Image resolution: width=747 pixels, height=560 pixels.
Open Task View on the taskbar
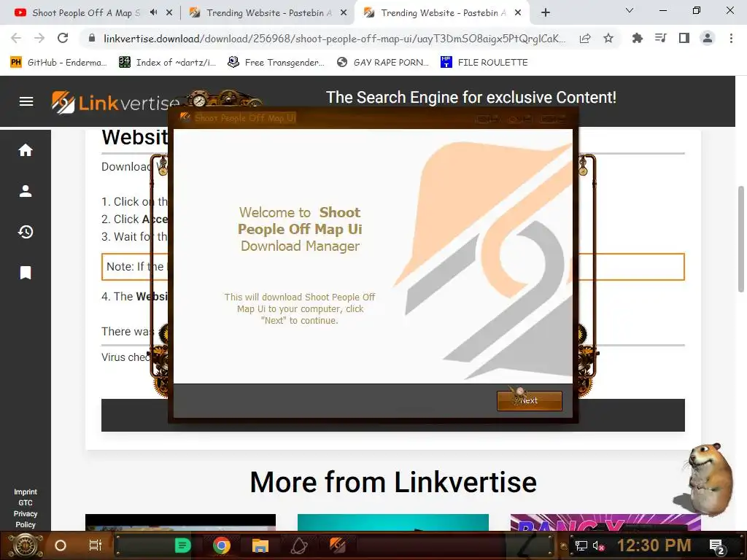(x=96, y=545)
